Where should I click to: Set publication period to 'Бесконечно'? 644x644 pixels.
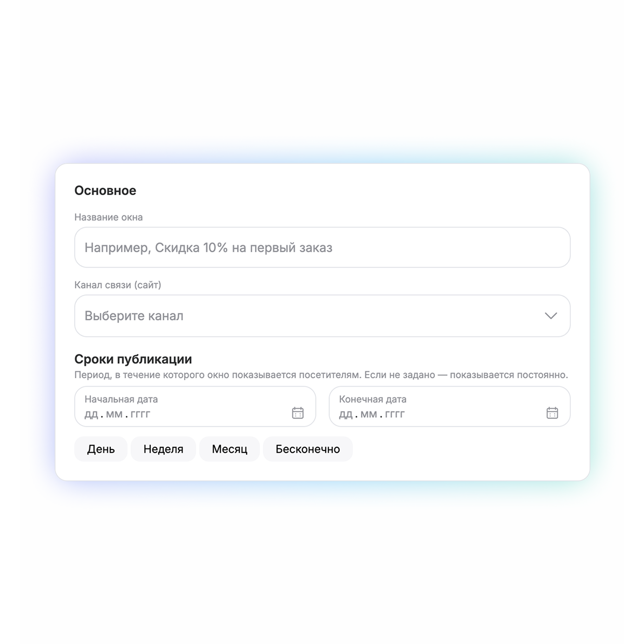tap(308, 449)
